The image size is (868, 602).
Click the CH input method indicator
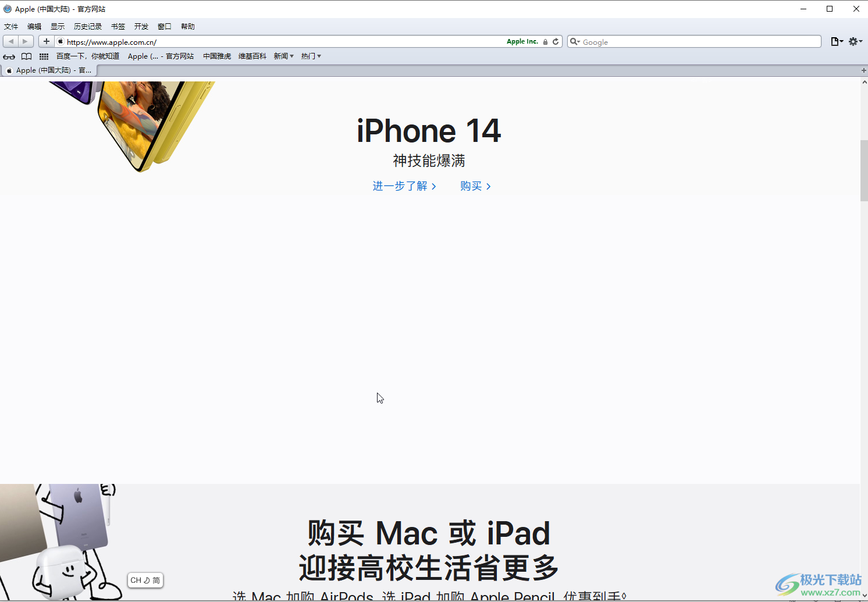(145, 580)
